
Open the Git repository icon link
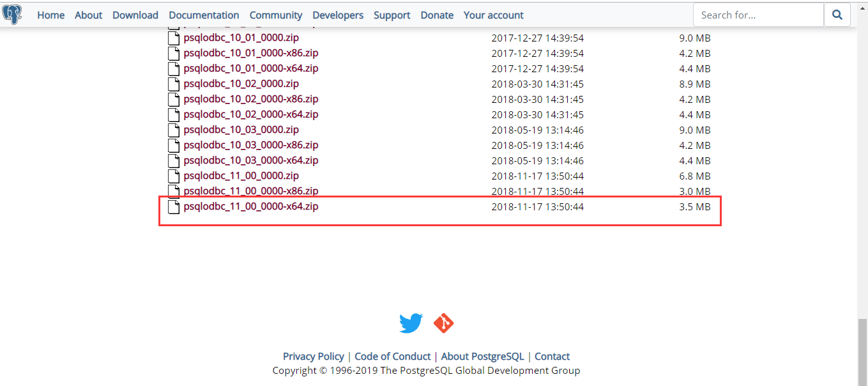[444, 323]
